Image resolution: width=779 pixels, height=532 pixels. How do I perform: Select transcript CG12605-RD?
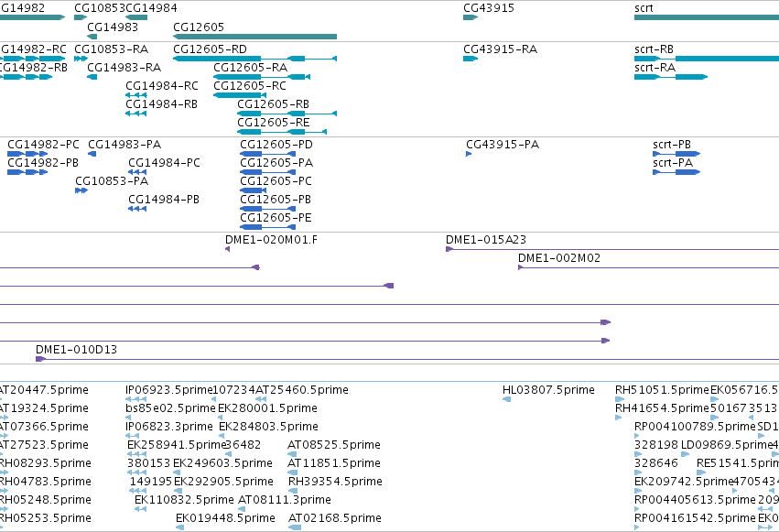[x=254, y=59]
